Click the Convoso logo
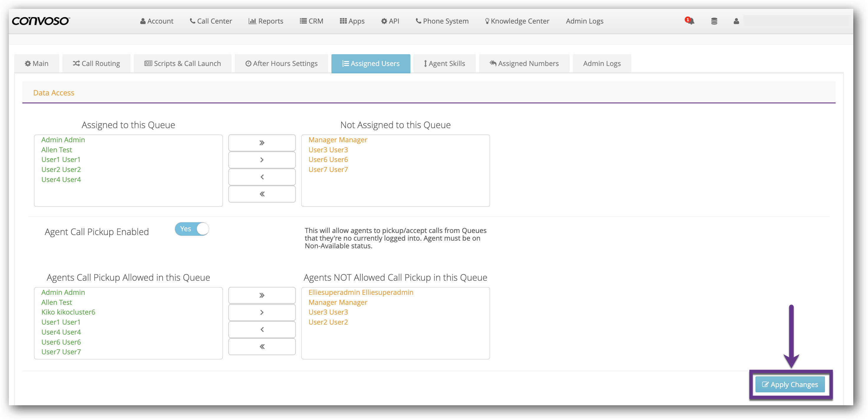The width and height of the screenshot is (868, 420). (x=41, y=21)
